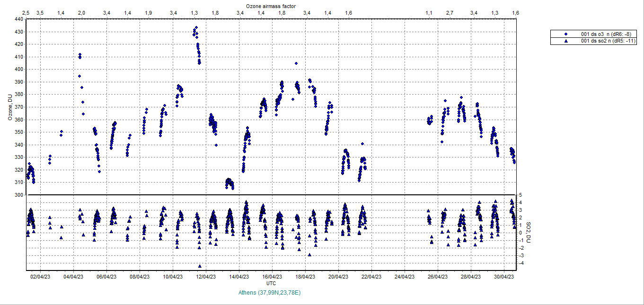Viewport: 644px width, 305px height.
Task: Click the Athens station location caption
Action: (271, 293)
